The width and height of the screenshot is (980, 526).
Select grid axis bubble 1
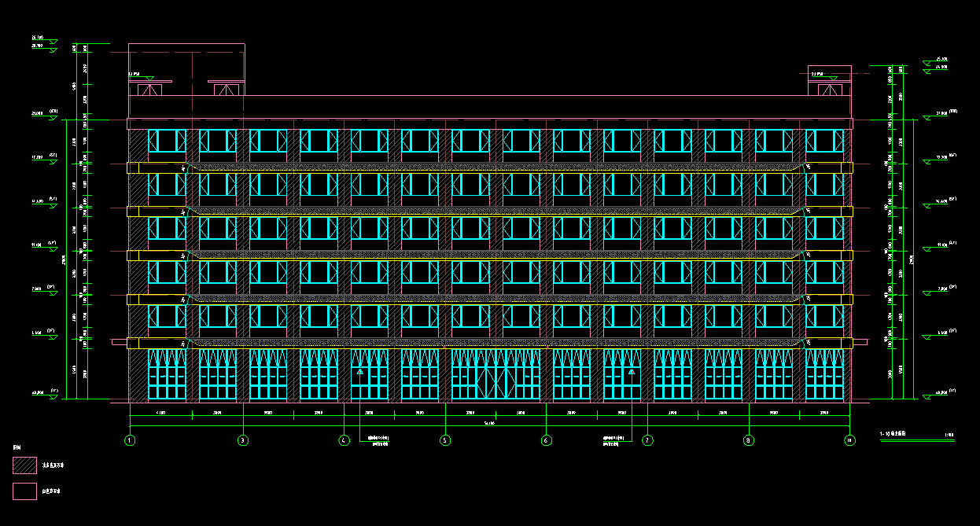pyautogui.click(x=130, y=440)
